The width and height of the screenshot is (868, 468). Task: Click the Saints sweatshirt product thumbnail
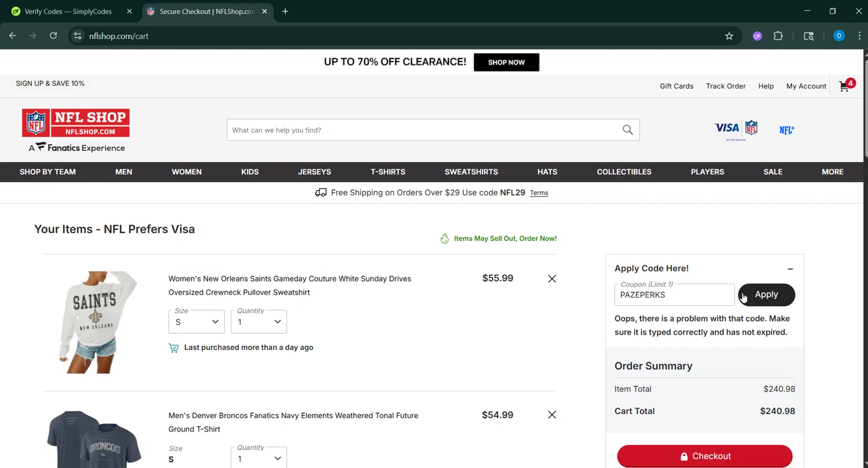pyautogui.click(x=98, y=322)
